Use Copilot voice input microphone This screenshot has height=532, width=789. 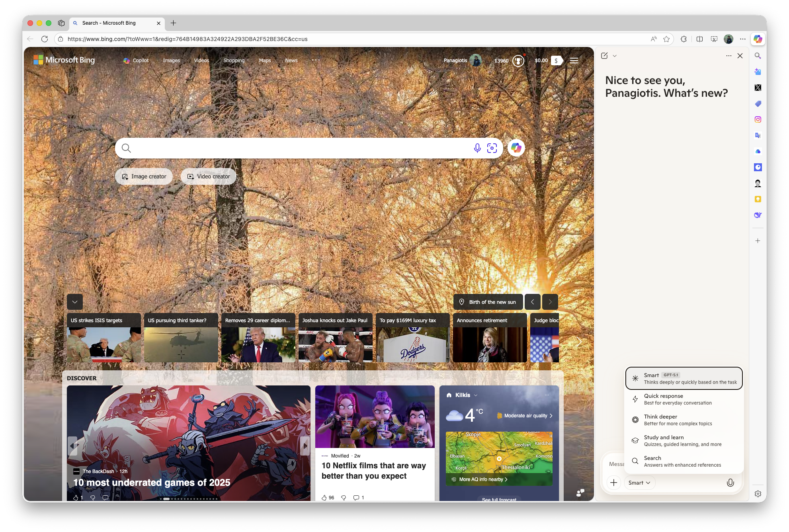(730, 482)
